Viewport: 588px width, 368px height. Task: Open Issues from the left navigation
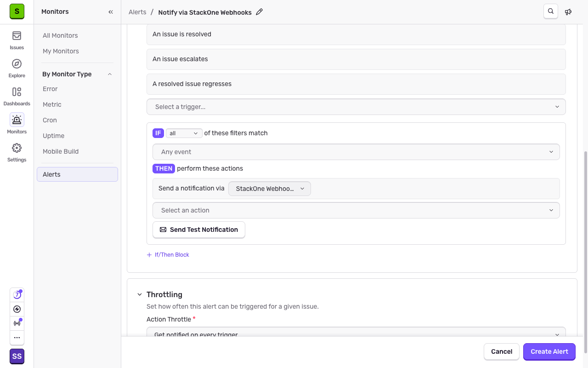tap(17, 40)
